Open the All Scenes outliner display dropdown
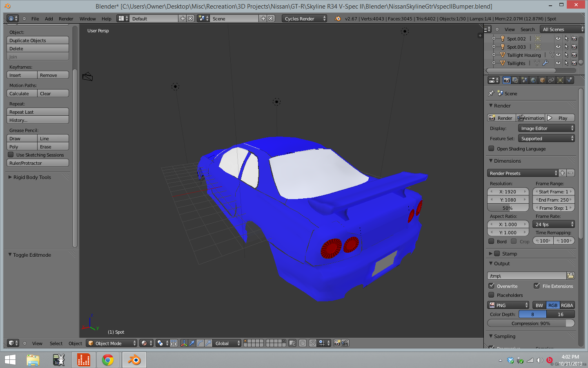The height and width of the screenshot is (368, 588). coord(562,29)
